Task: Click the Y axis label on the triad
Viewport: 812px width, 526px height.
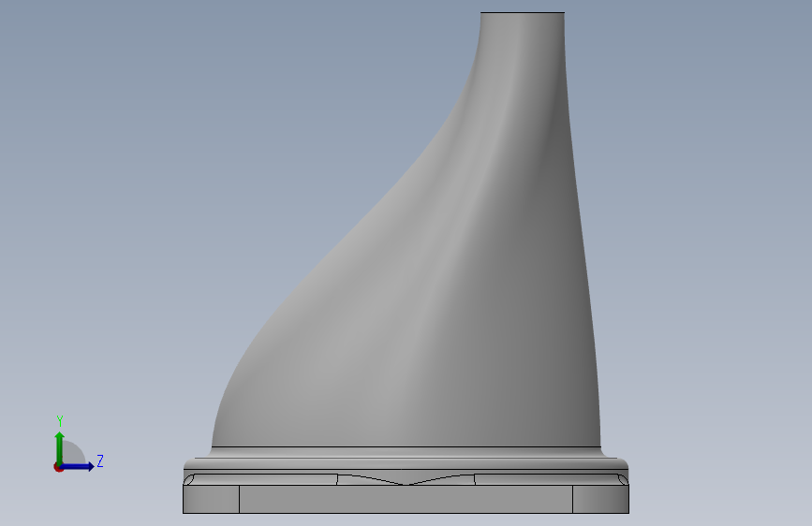Action: (x=60, y=421)
